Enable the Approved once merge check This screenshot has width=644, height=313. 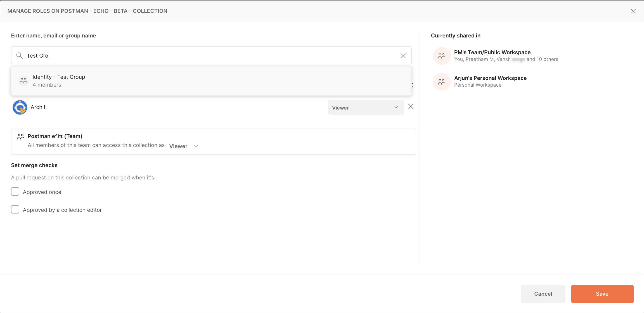(15, 192)
